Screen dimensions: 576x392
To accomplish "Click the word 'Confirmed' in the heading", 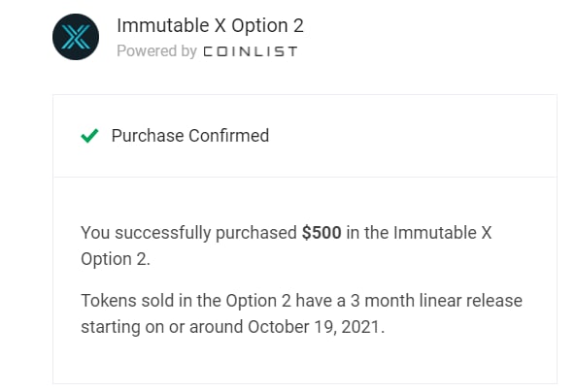I will 229,136.
